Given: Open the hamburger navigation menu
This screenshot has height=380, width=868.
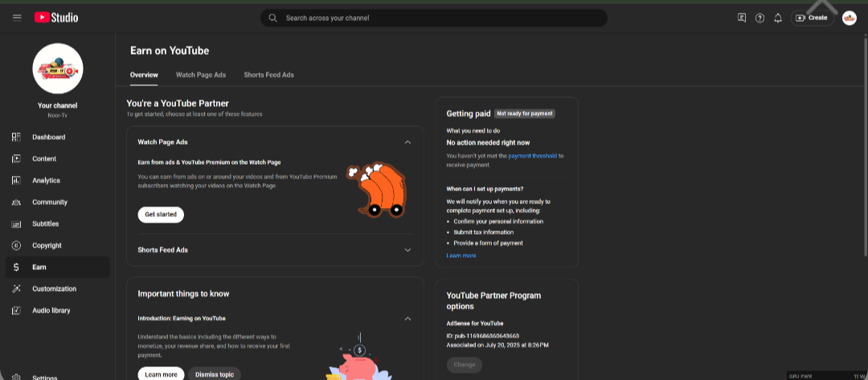Looking at the screenshot, I should click(17, 18).
